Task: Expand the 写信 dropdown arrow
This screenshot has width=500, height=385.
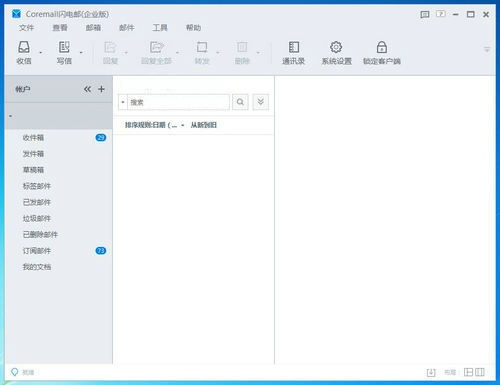Action: (81, 53)
